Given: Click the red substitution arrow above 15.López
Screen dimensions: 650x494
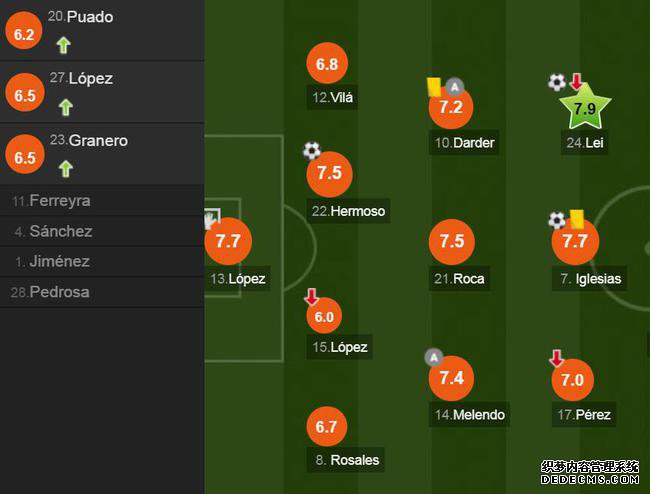Looking at the screenshot, I should point(311,297).
